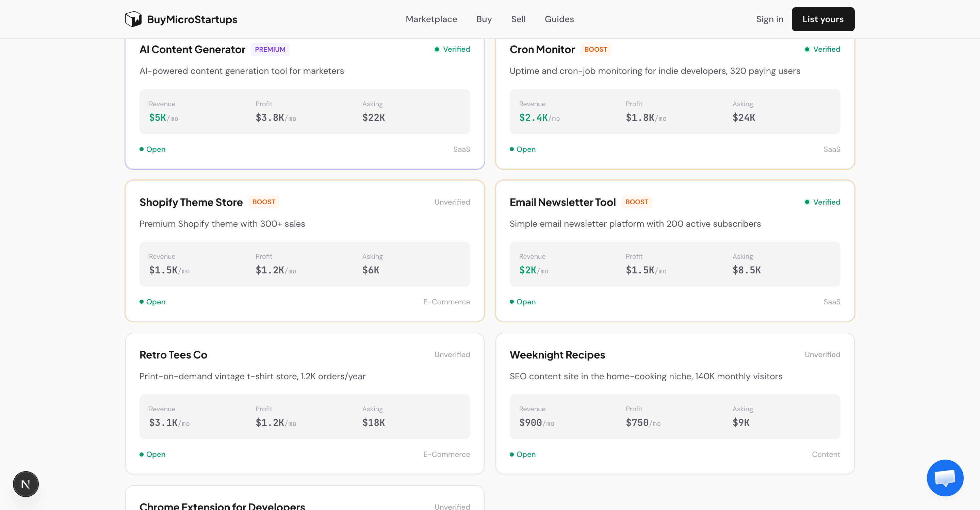Click the Verified label on AI Content Generator
Screen dimensions: 980x510
point(457,49)
